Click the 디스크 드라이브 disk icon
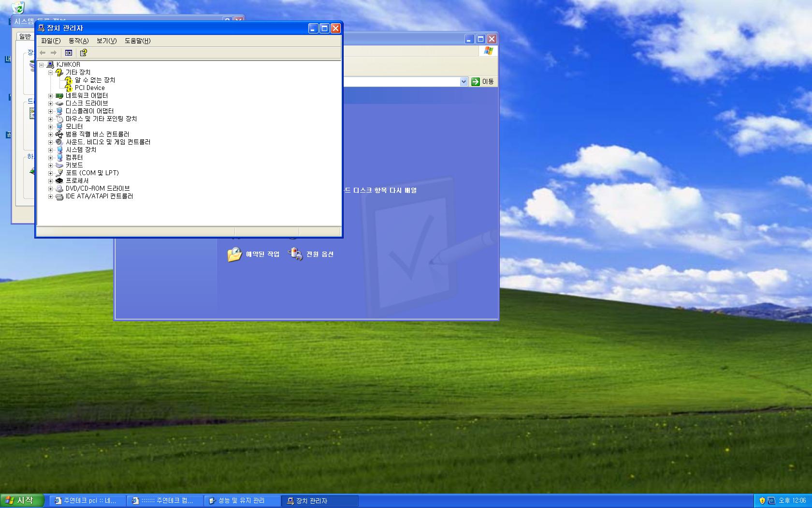The width and height of the screenshot is (812, 508). coord(59,103)
